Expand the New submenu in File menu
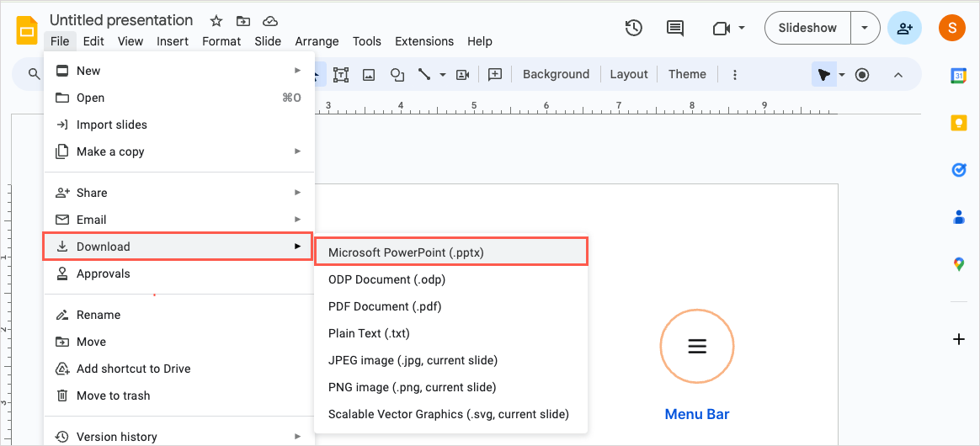Viewport: 980px width, 446px height. pyautogui.click(x=178, y=71)
